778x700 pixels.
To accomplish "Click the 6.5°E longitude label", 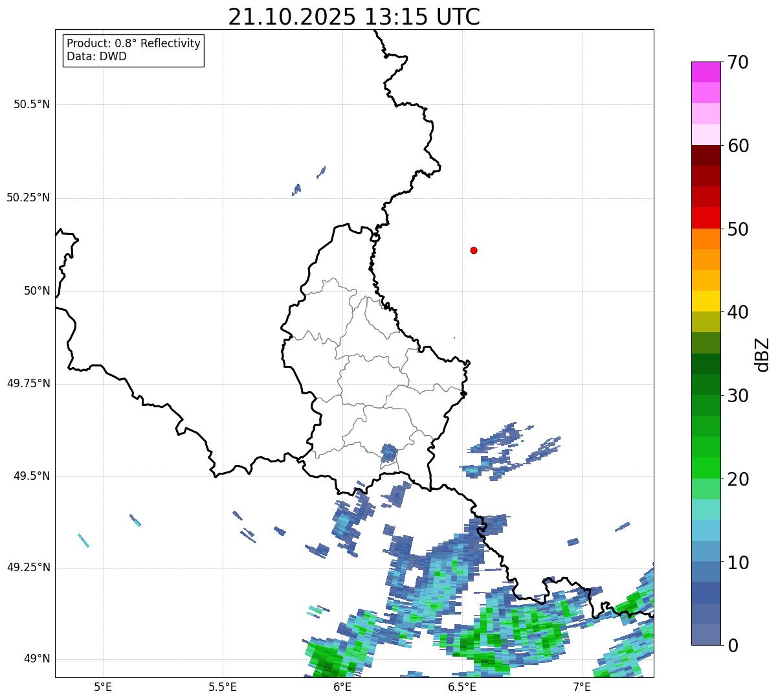I will pos(462,687).
